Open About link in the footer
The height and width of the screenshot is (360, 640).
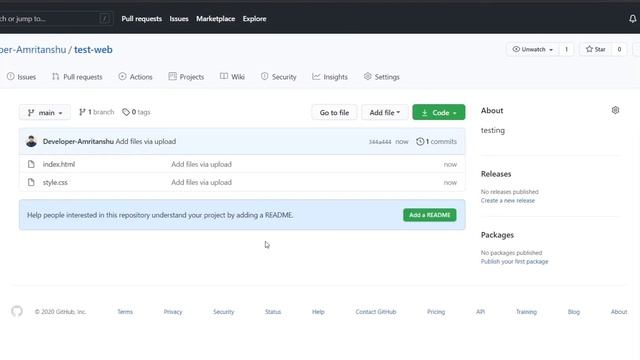click(x=619, y=312)
